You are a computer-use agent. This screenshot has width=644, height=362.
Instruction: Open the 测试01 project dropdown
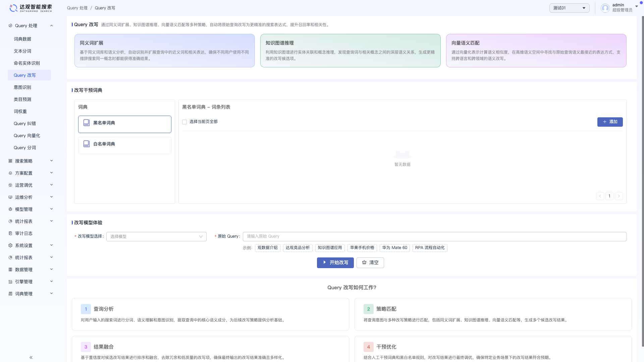[x=569, y=8]
